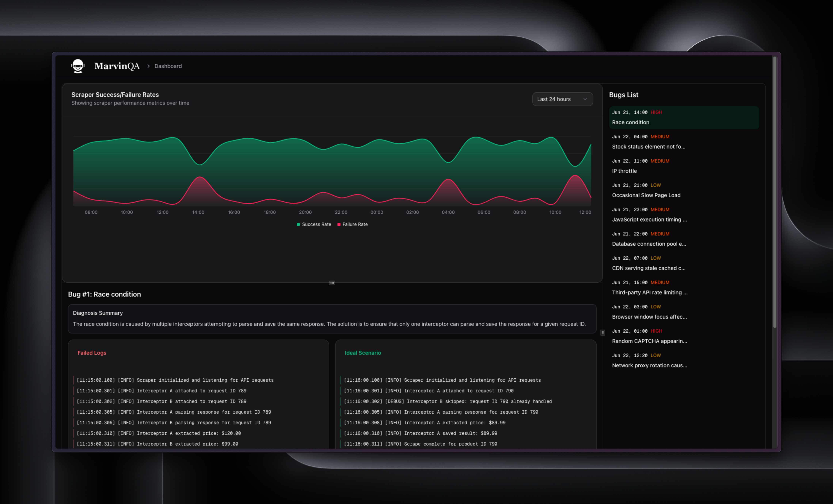
Task: Select the Race condition bug entry
Action: [x=684, y=118]
